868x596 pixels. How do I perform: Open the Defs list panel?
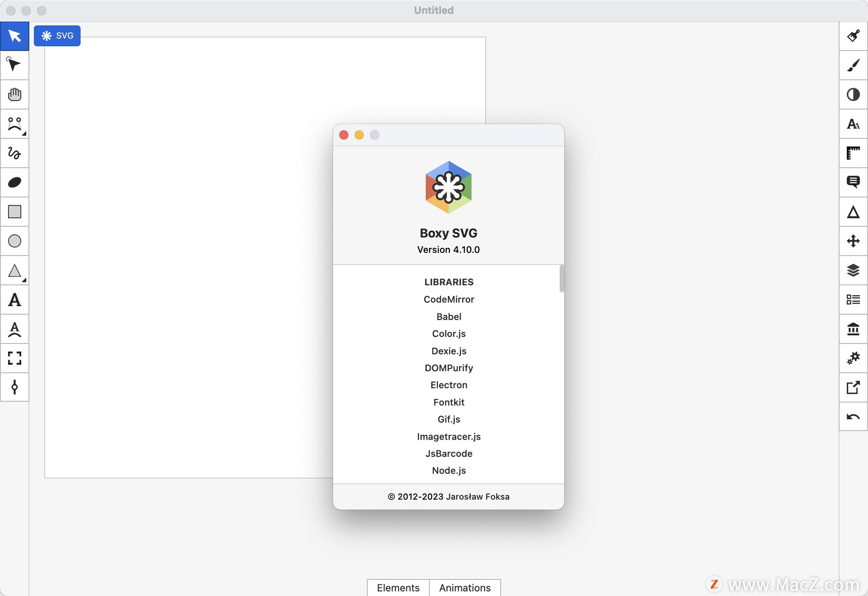[853, 300]
